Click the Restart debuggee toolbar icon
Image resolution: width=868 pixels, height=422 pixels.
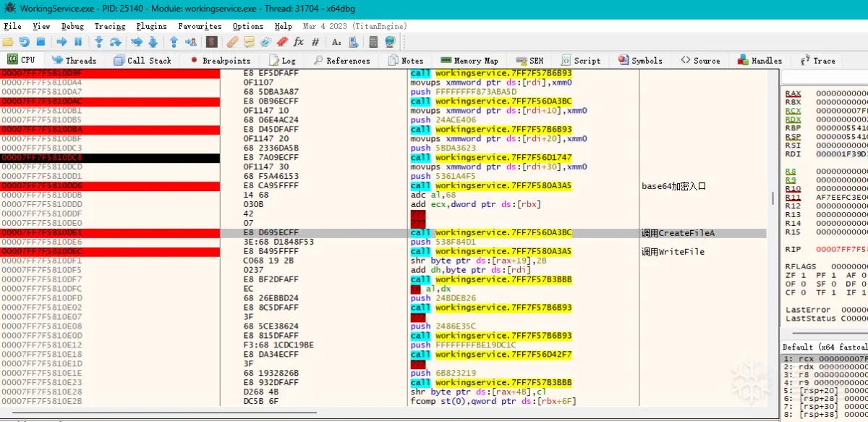(24, 42)
